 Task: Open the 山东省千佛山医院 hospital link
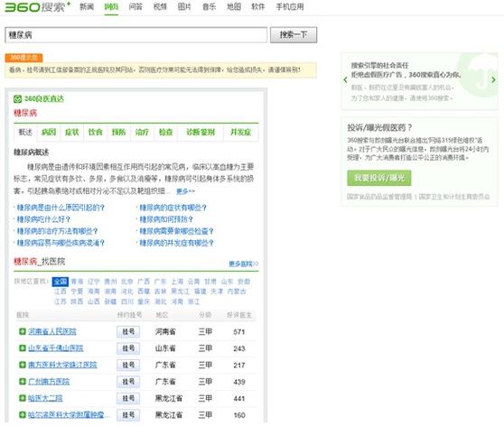56,348
